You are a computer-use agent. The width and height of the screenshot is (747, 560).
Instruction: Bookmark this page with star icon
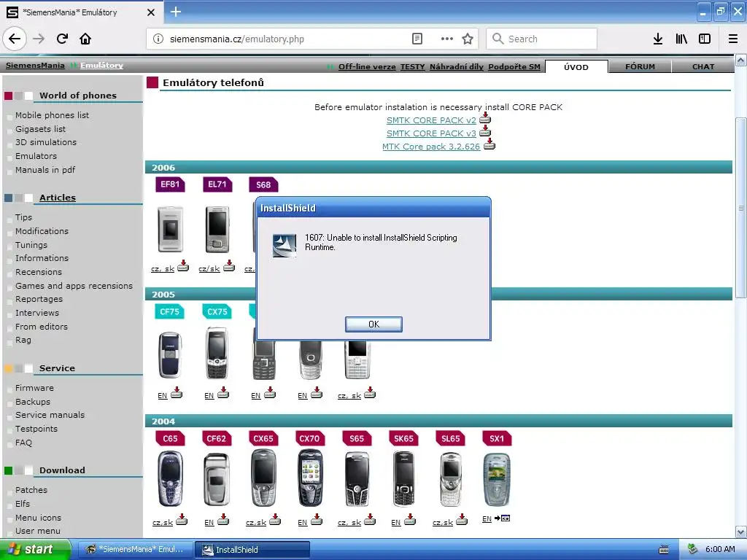(468, 39)
